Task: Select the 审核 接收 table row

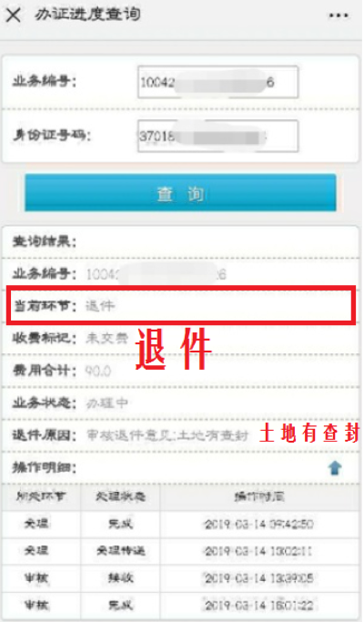Action: (180, 578)
